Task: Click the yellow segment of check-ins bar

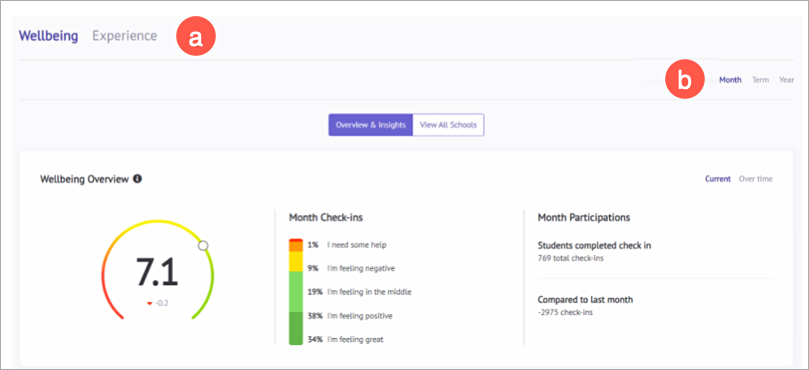Action: 296,262
